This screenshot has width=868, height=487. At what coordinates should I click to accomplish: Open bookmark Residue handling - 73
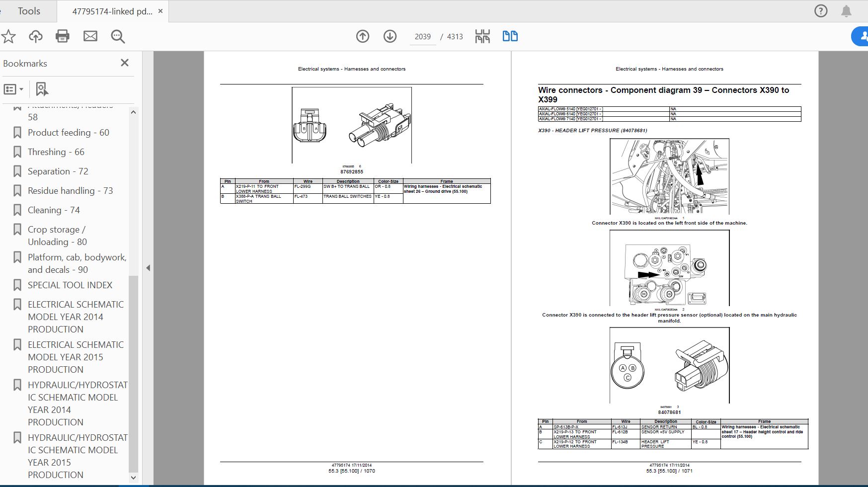pyautogui.click(x=71, y=191)
